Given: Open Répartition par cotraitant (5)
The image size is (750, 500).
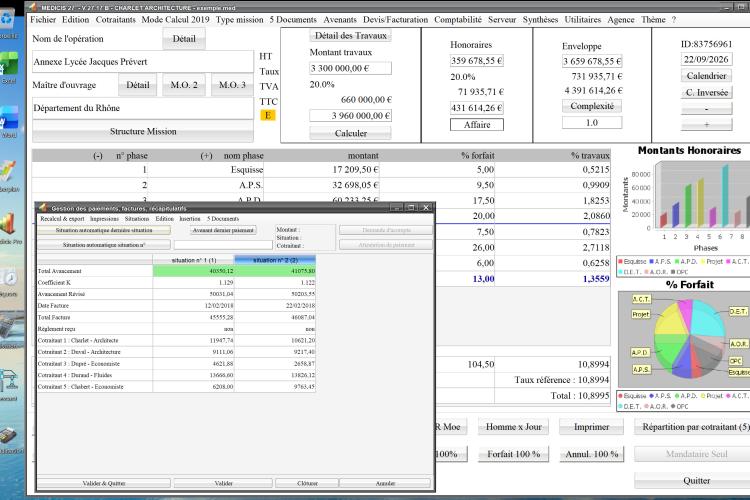Looking at the screenshot, I should coord(694,427).
